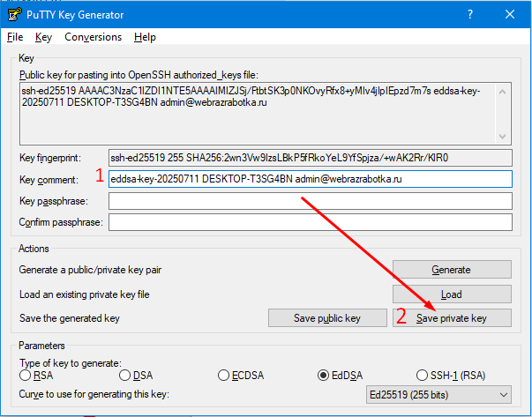Select the DSA key type
Viewport: 532px width, 417px height.
click(x=124, y=376)
